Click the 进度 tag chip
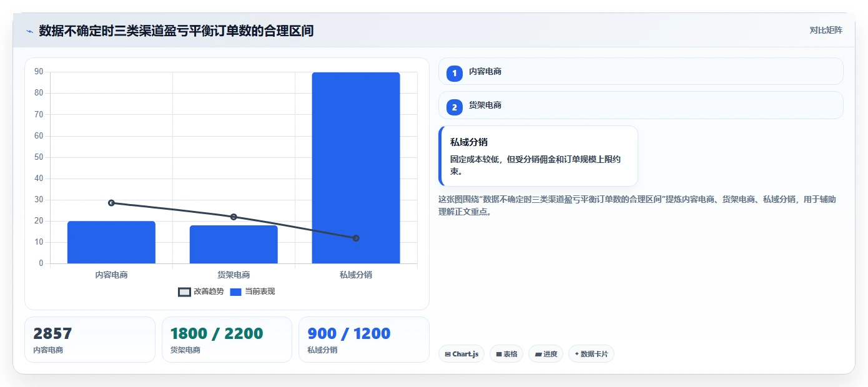The height and width of the screenshot is (387, 868). (x=546, y=354)
